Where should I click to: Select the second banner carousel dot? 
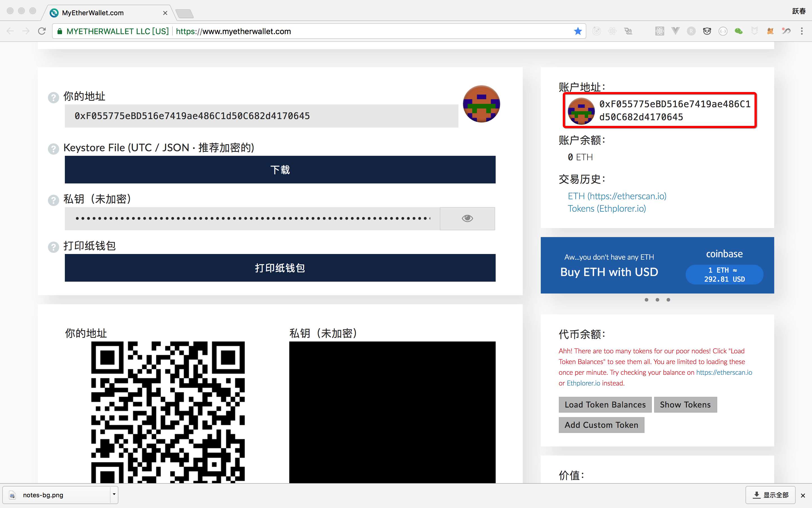[x=657, y=300]
